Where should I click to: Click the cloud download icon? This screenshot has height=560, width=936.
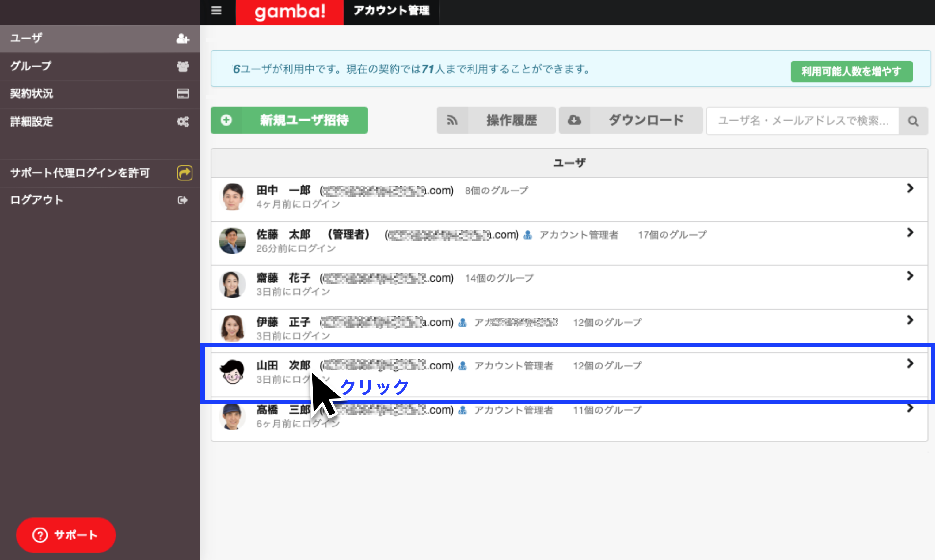[574, 120]
